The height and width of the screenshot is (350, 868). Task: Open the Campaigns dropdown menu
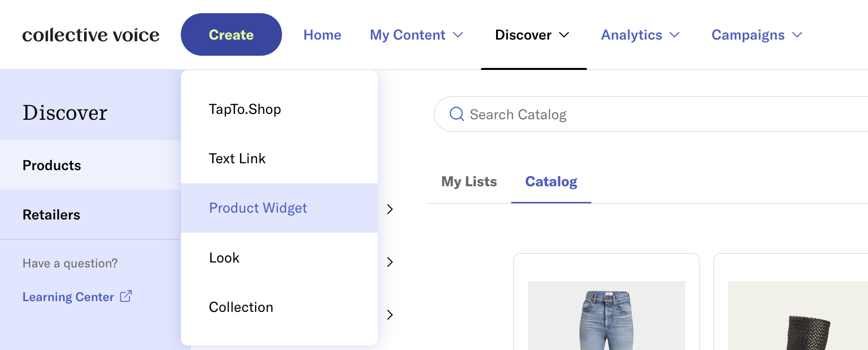(757, 35)
